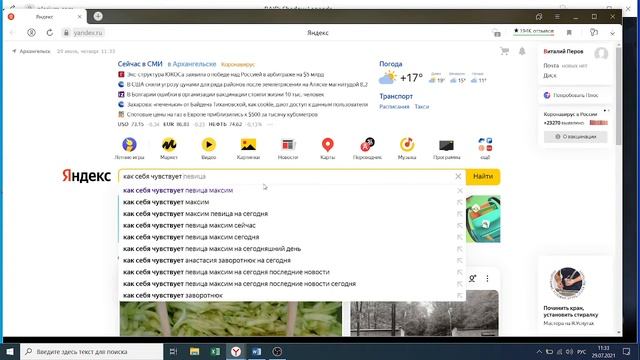Go back to previous page

click(x=13, y=33)
